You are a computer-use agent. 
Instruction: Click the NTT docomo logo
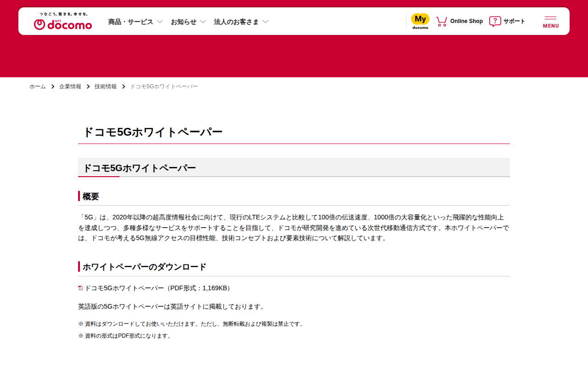pyautogui.click(x=63, y=21)
